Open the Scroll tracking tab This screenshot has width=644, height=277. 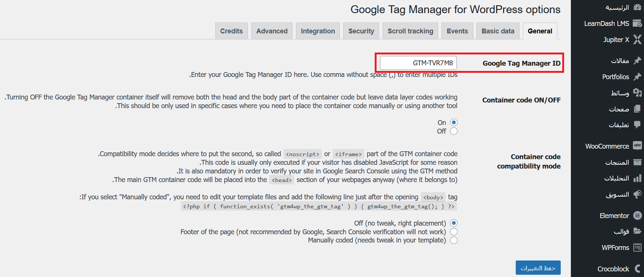click(x=410, y=31)
